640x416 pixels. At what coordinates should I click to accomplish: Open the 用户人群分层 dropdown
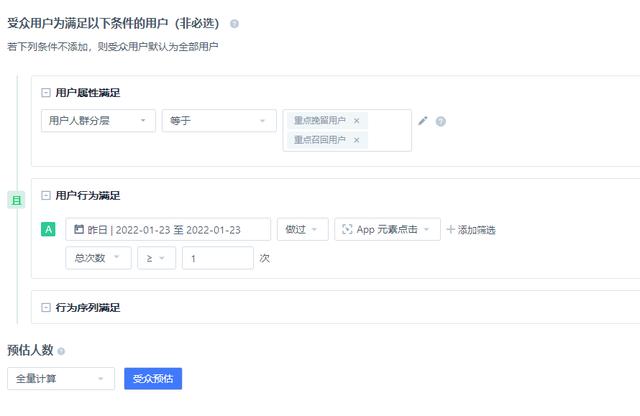(x=98, y=121)
